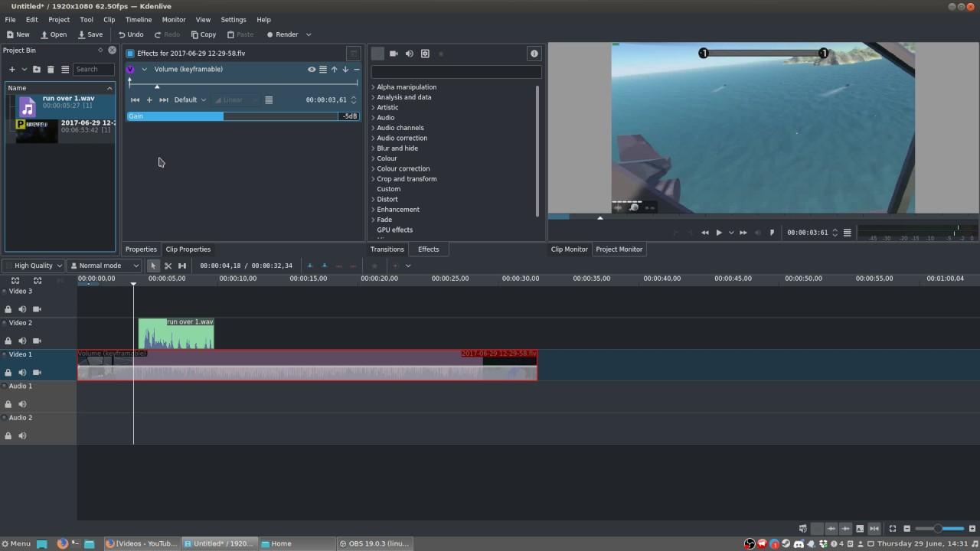
Task: Select the Spacer tool in timeline toolbar
Action: pos(182,266)
